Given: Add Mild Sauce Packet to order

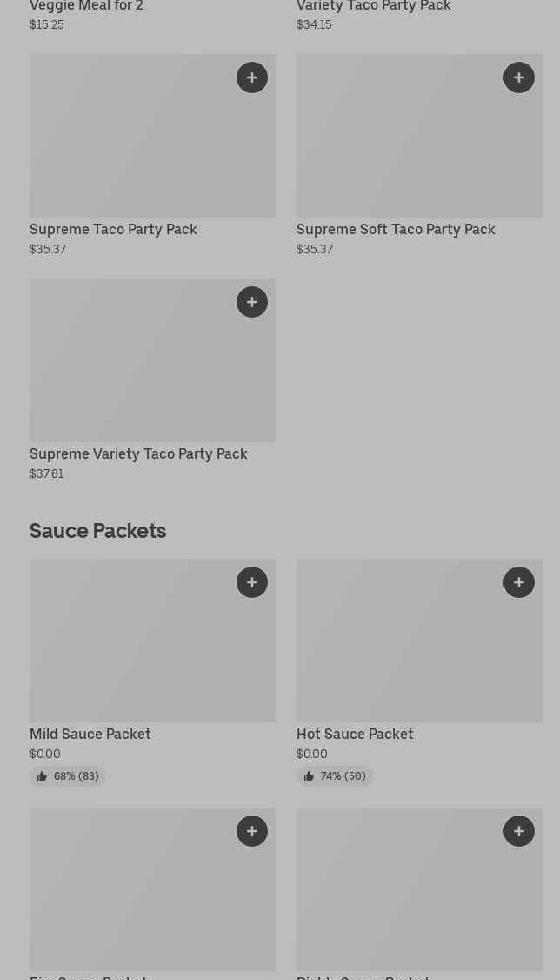Looking at the screenshot, I should 252,582.
